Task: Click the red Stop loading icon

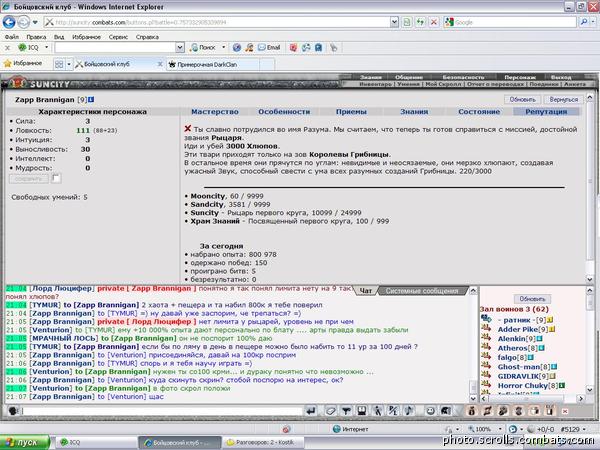Action: (434, 22)
